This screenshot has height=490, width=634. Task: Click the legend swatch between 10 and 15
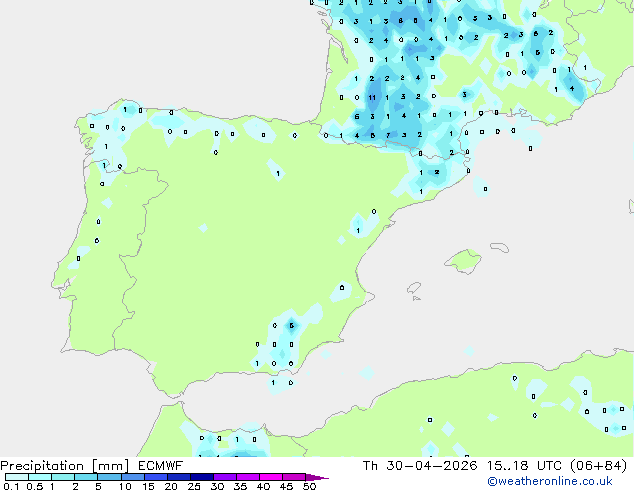(x=133, y=477)
